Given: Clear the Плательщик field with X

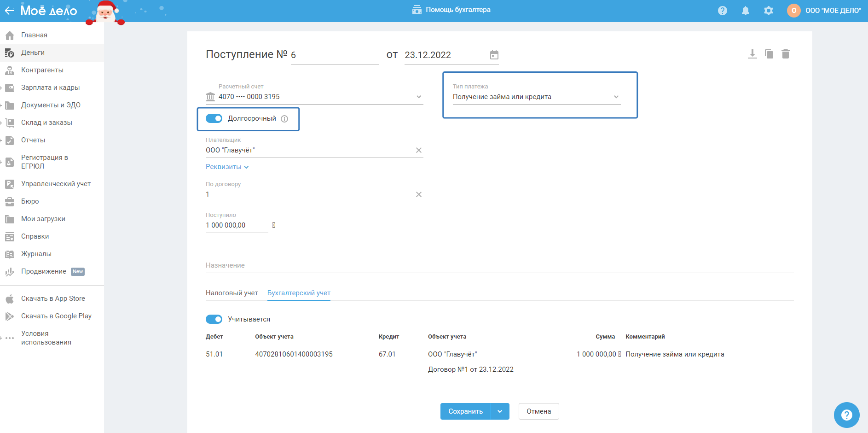Looking at the screenshot, I should [418, 150].
